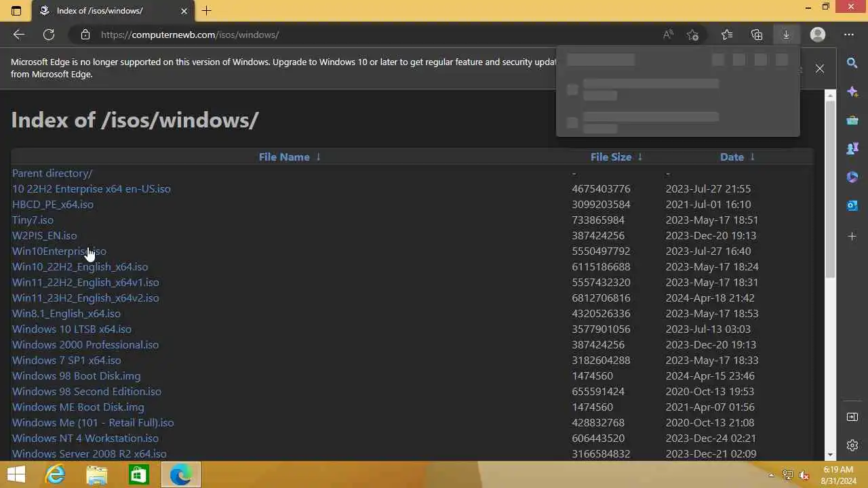The height and width of the screenshot is (488, 868).
Task: Download 10 22H2 Enterprise x64 en-US.iso
Action: [92, 188]
